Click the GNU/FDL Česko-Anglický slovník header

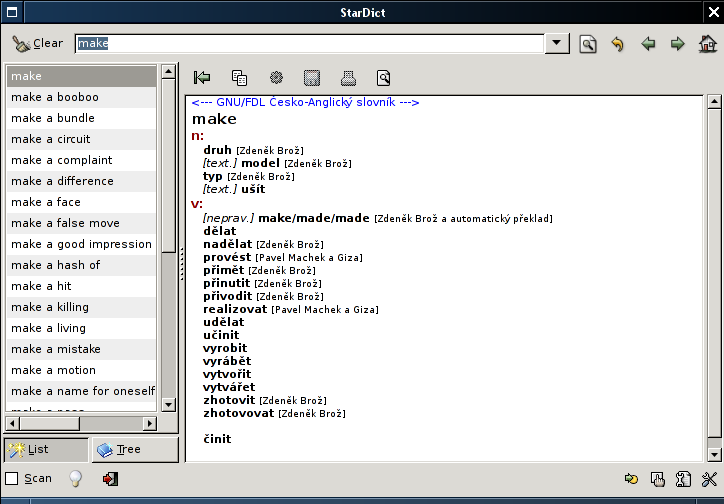305,102
